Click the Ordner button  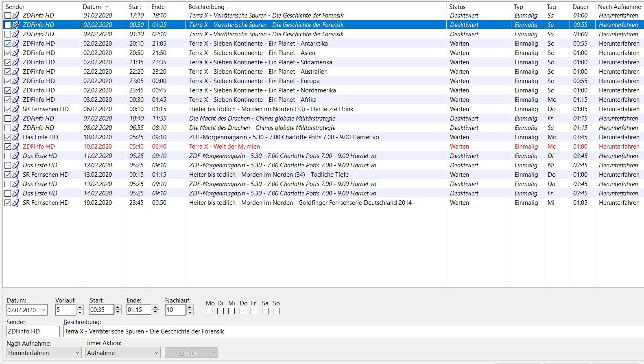point(191,353)
